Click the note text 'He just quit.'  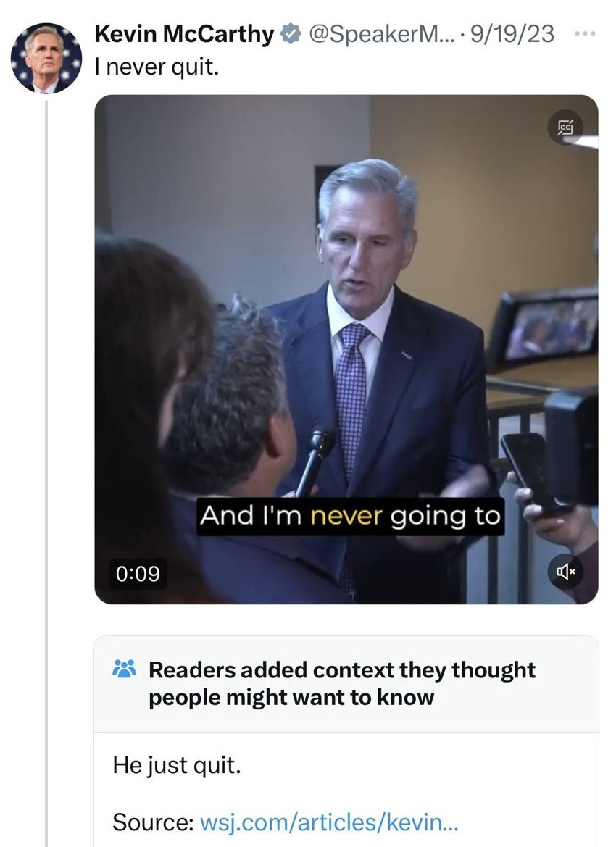(177, 765)
